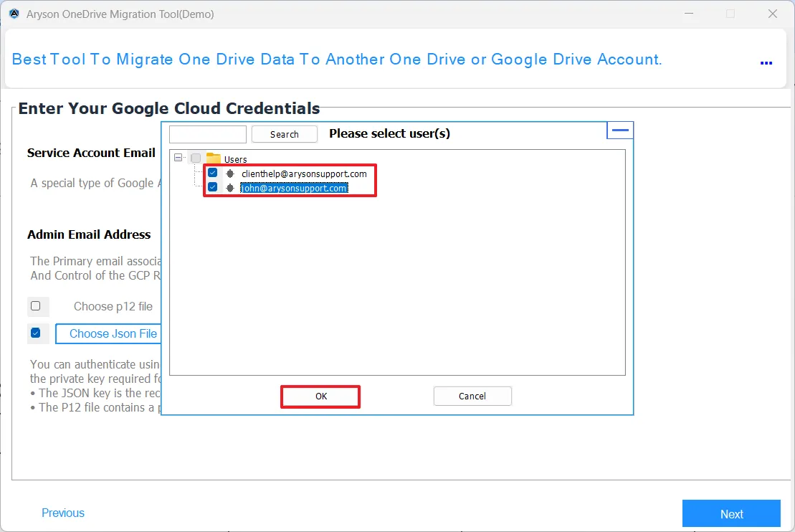Minimize the user selection dialog
This screenshot has width=795, height=532.
[x=620, y=130]
